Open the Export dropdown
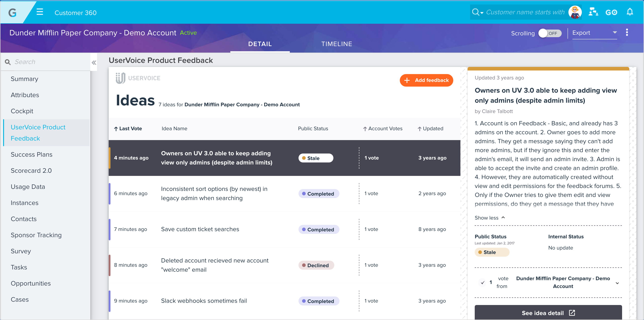The height and width of the screenshot is (320, 644). click(595, 33)
